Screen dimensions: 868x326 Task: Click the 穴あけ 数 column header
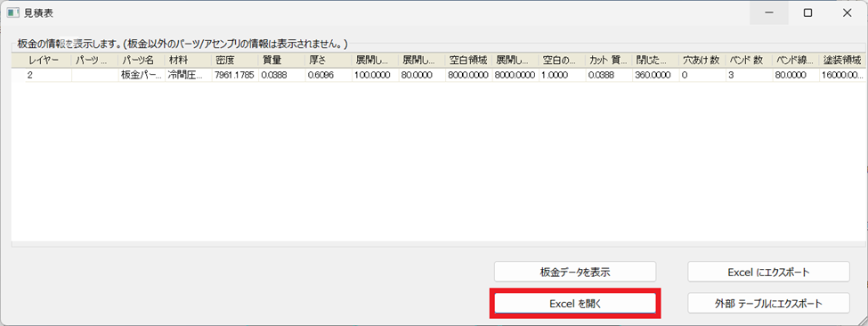[702, 61]
